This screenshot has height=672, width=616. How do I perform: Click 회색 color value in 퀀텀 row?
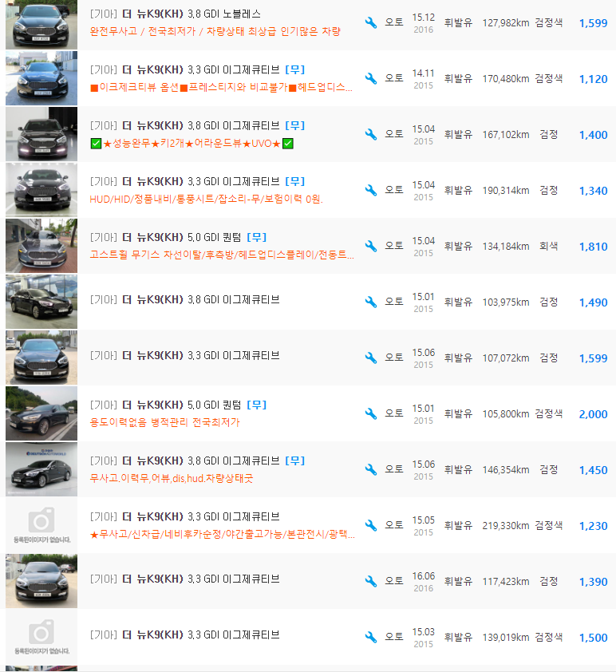[x=549, y=246]
